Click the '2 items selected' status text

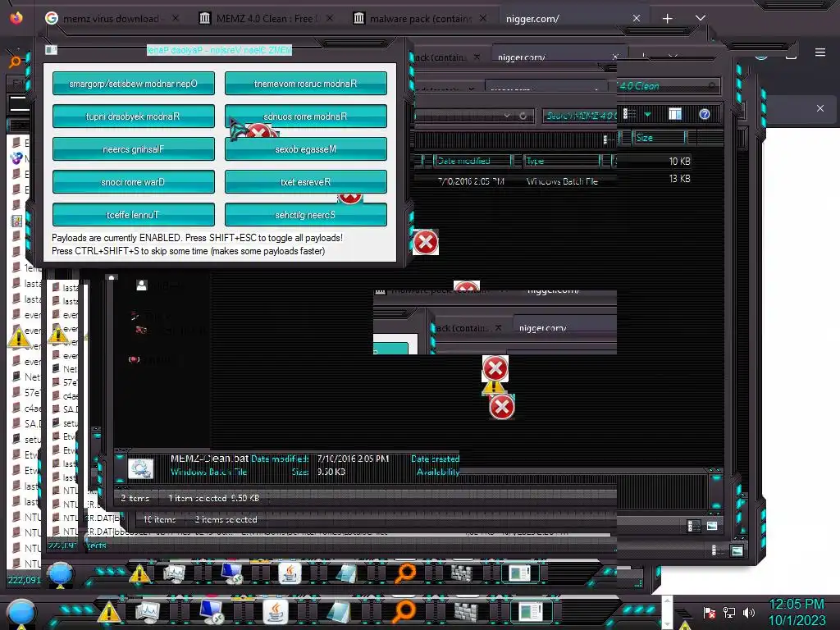(x=226, y=519)
